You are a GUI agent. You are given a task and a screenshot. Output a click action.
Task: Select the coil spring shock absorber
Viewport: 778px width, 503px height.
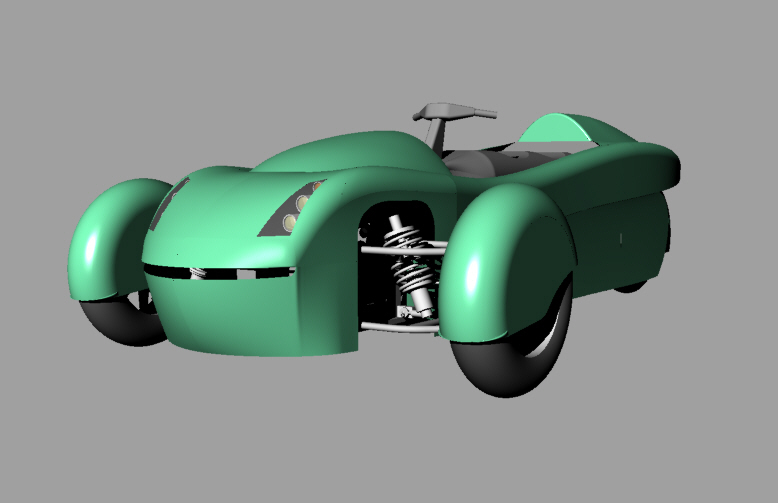tap(410, 266)
